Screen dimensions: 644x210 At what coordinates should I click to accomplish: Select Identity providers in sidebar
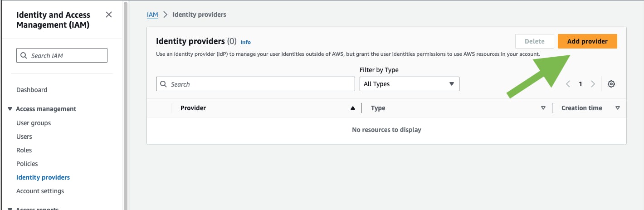click(43, 177)
